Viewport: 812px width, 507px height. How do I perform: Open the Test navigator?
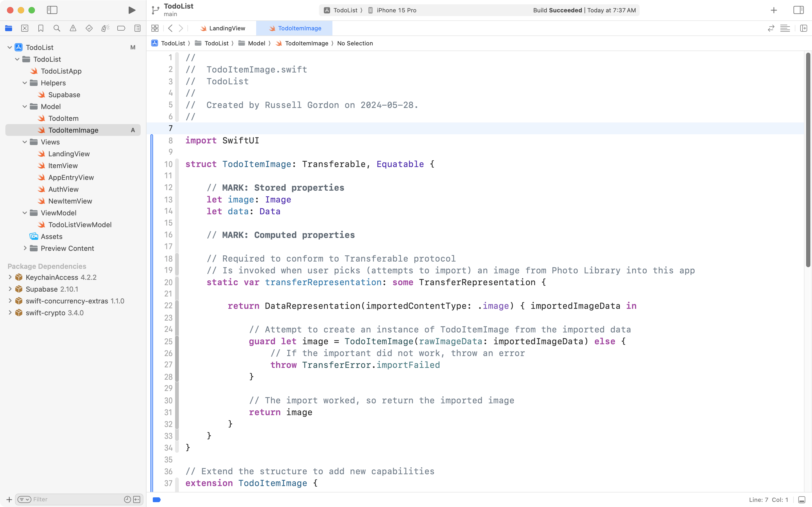pos(89,28)
